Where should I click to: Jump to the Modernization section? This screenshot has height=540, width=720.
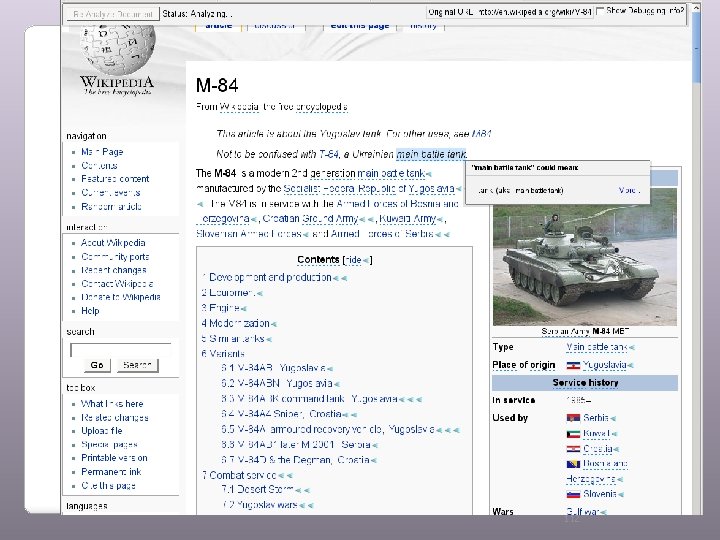click(x=235, y=324)
